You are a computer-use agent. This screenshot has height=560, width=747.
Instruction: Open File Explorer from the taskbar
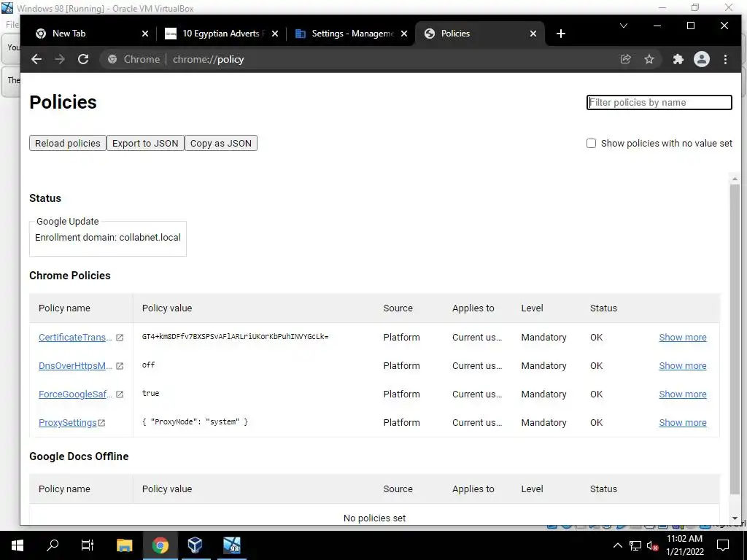pos(124,545)
